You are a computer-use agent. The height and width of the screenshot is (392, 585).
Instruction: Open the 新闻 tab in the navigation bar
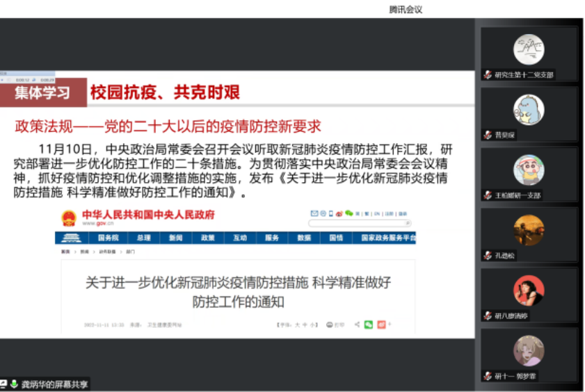pos(175,238)
